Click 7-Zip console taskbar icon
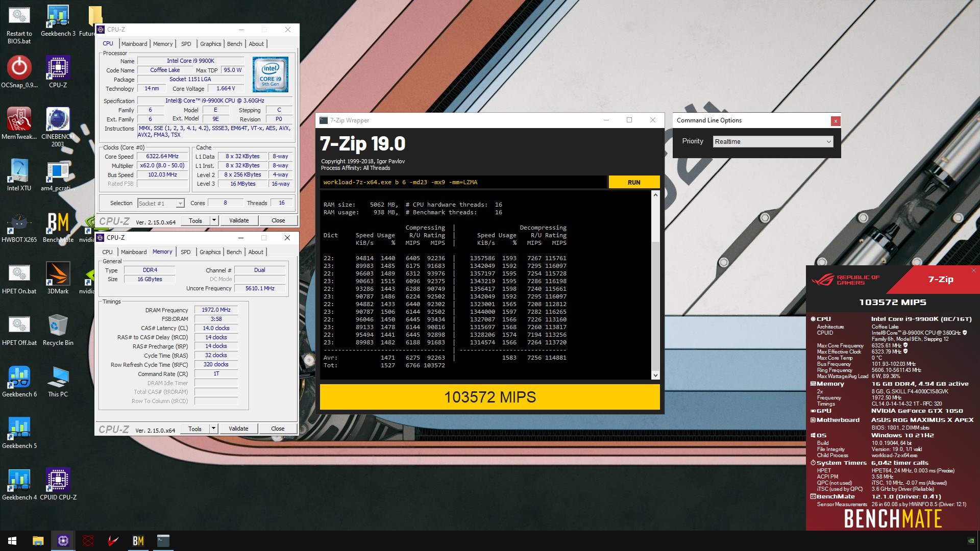 point(163,541)
